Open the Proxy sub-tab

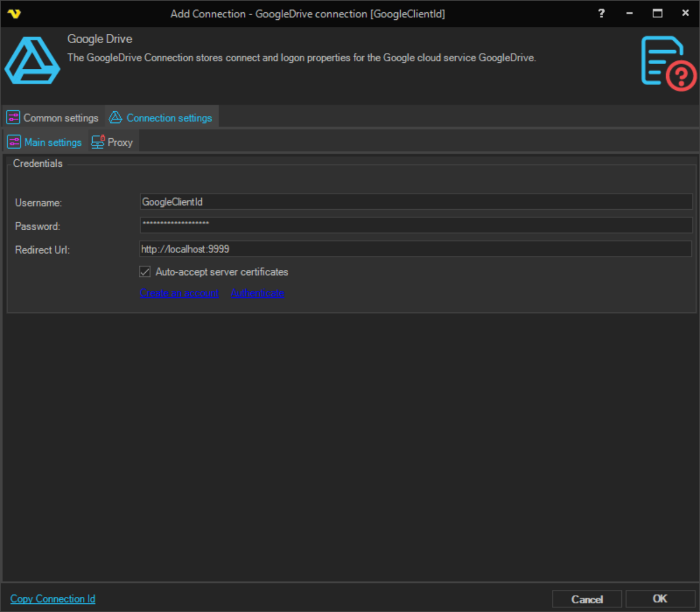click(x=120, y=142)
